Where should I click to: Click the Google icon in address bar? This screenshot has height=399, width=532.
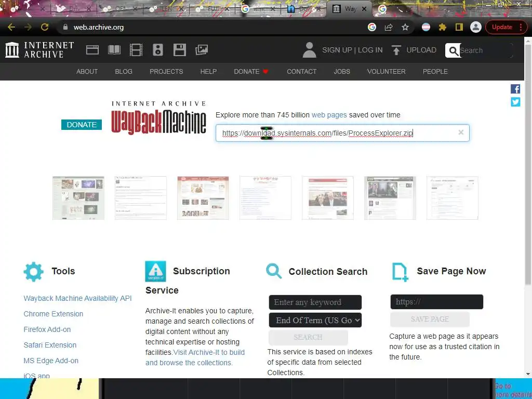[x=372, y=27]
